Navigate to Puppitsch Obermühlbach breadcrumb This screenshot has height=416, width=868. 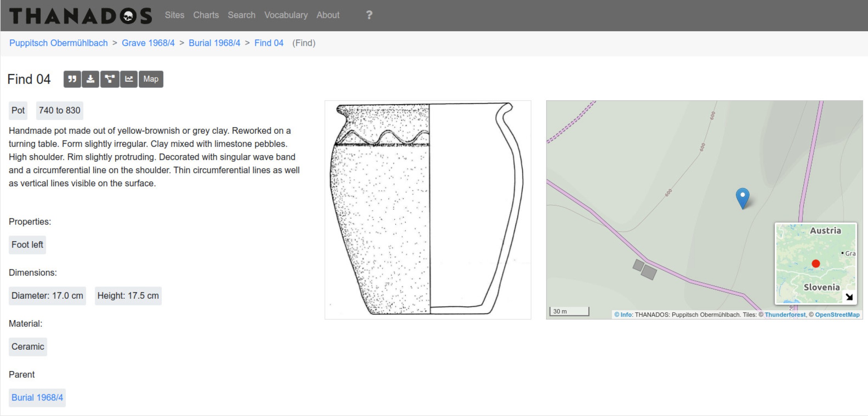[x=58, y=43]
